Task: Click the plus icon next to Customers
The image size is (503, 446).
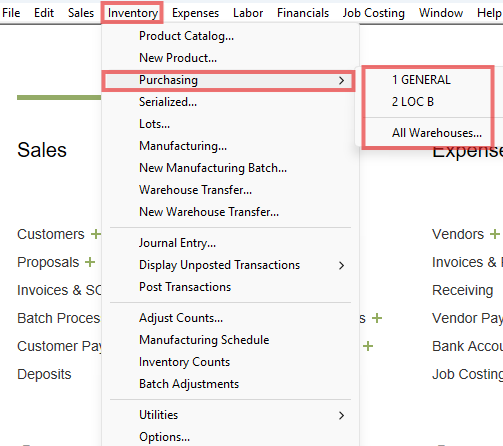Action: [x=96, y=234]
